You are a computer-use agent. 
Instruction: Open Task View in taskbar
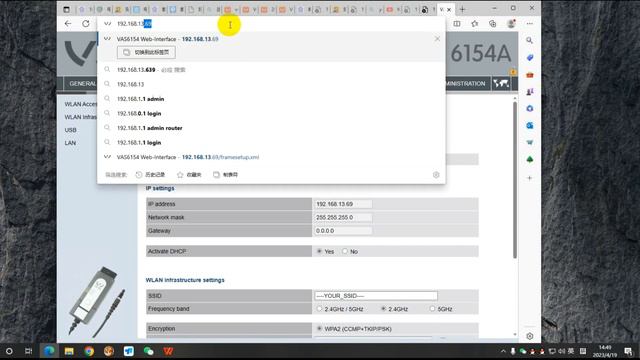coord(29,351)
